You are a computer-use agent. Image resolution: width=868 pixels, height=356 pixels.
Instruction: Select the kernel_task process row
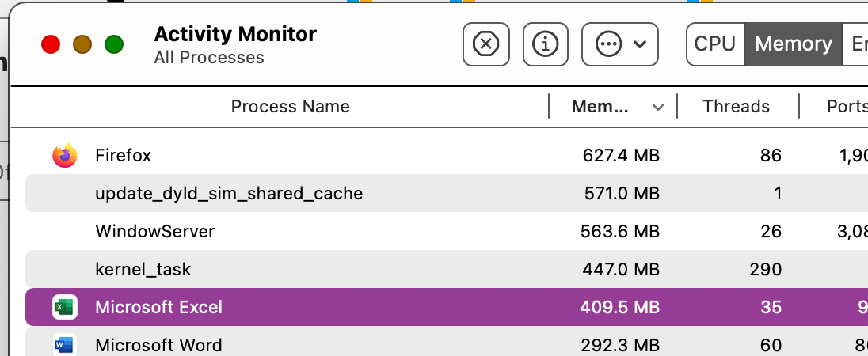447,269
